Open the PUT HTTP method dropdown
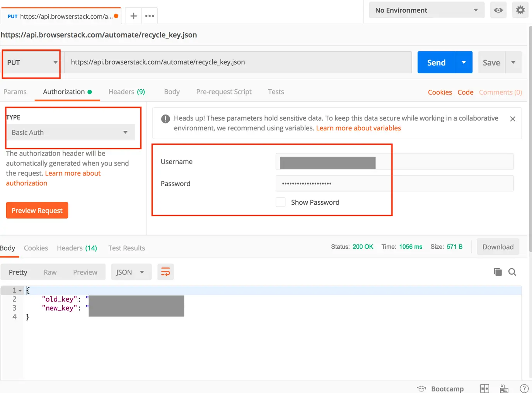 point(32,63)
